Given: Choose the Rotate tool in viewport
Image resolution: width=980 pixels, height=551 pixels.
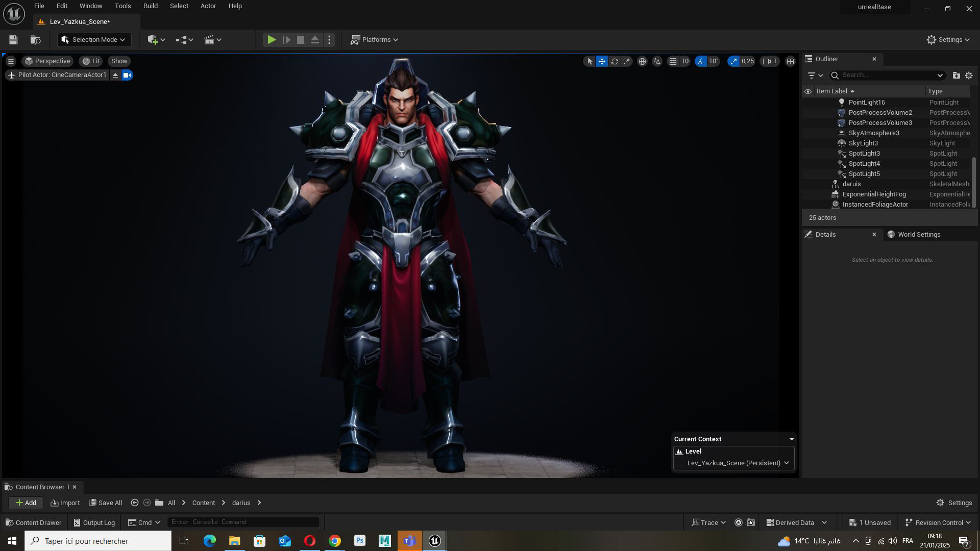Looking at the screenshot, I should pos(615,61).
